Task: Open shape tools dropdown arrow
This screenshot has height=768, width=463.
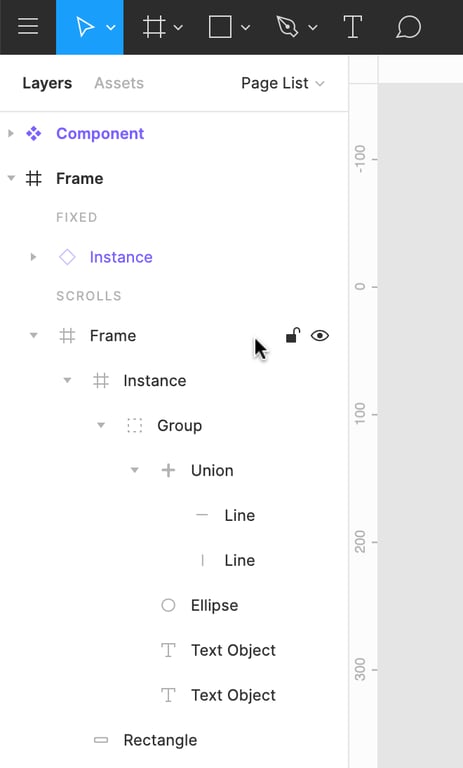Action: (245, 27)
